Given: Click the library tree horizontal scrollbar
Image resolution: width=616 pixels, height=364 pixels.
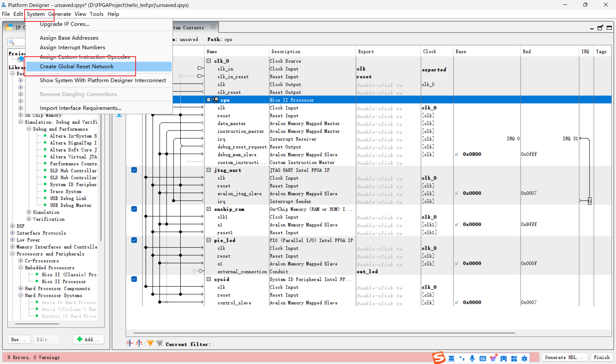Looking at the screenshot, I should (37, 324).
